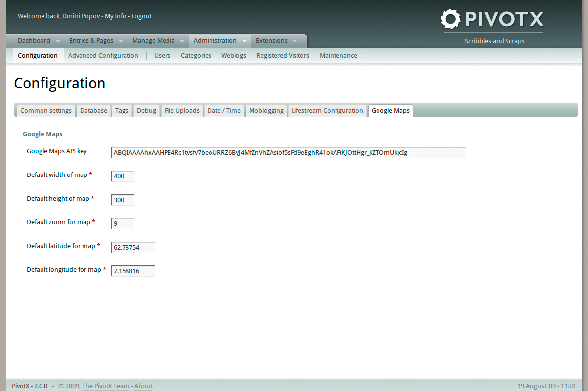
Task: Open The PivotX Team footer link
Action: (105, 386)
